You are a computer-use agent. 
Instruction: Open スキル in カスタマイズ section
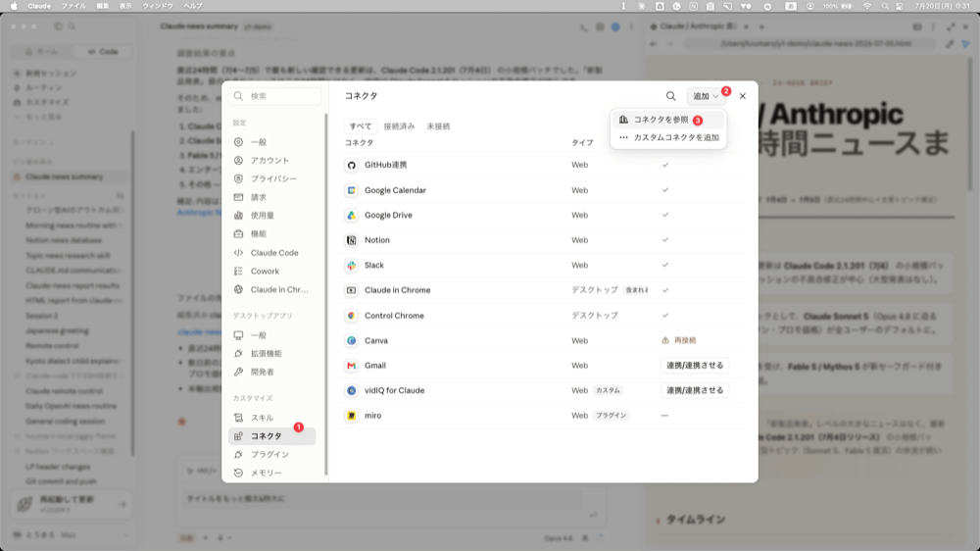(271, 417)
